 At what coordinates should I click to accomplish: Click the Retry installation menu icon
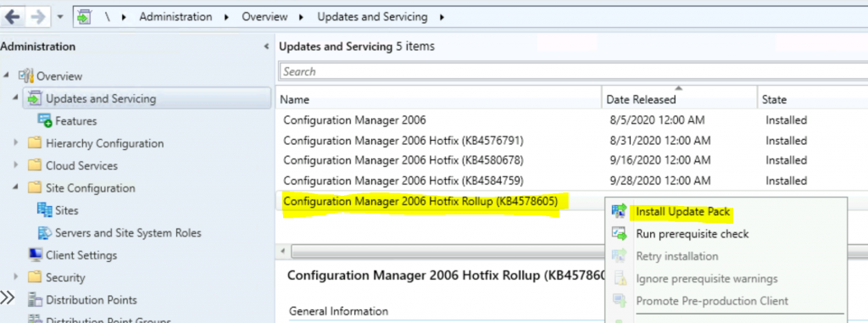(619, 256)
